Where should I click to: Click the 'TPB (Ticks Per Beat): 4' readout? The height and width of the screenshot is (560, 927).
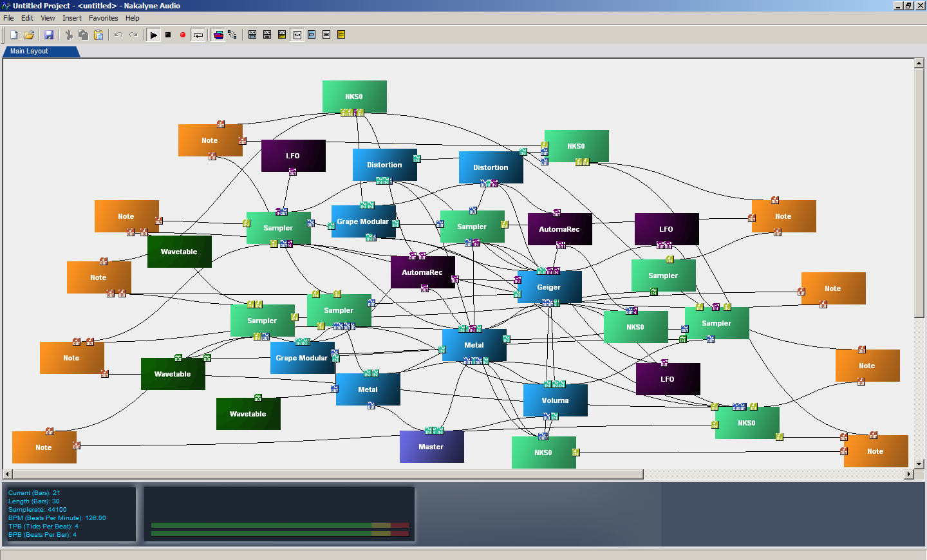pyautogui.click(x=43, y=527)
